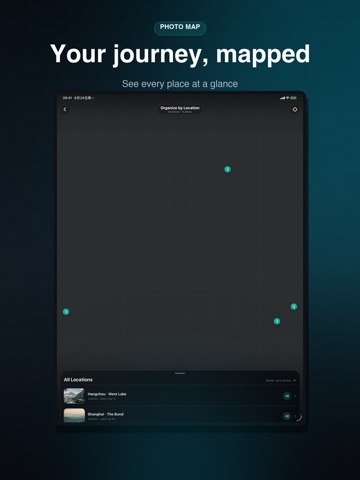Click the All Locations heading
This screenshot has width=360, height=480.
(78, 380)
